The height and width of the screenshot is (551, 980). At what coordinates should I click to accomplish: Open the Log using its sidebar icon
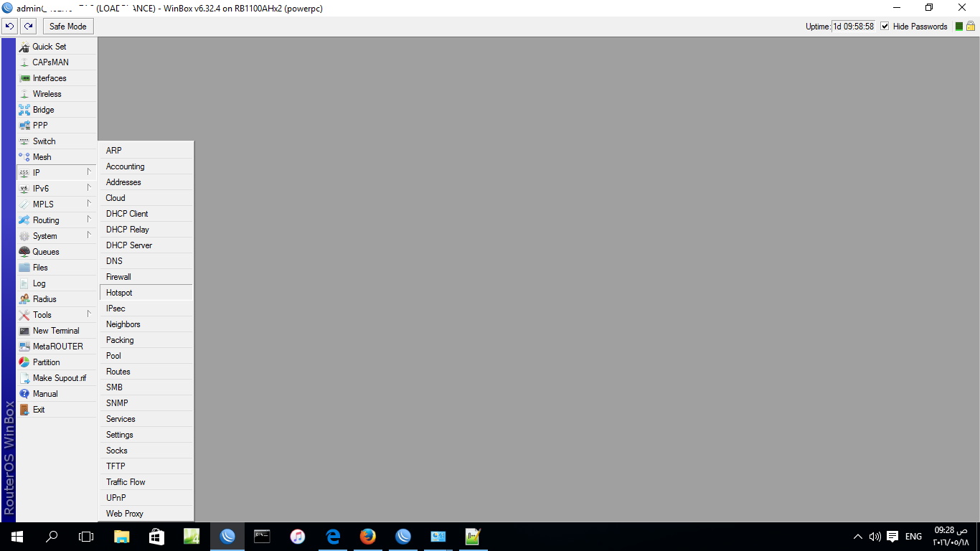[24, 283]
